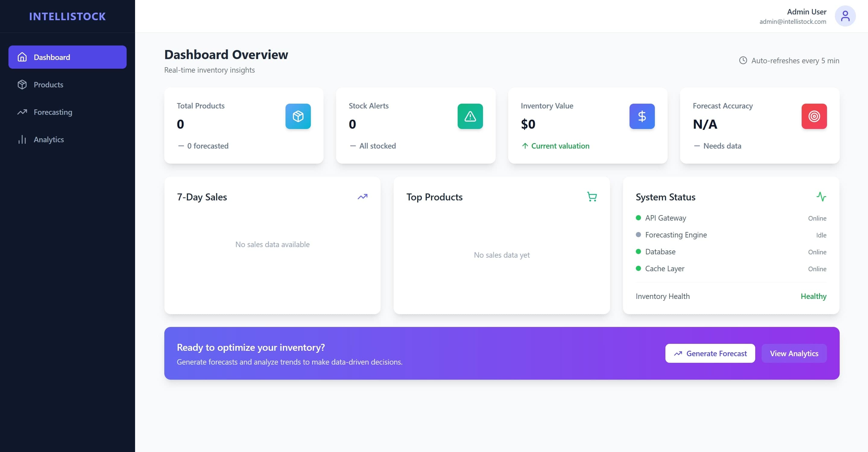
Task: Click the Current valuation trend label
Action: [560, 146]
